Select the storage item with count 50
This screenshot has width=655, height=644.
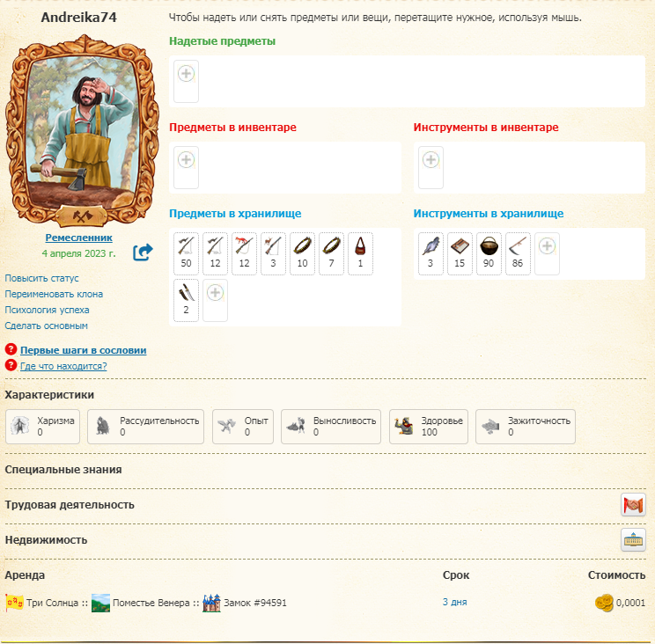pos(186,253)
